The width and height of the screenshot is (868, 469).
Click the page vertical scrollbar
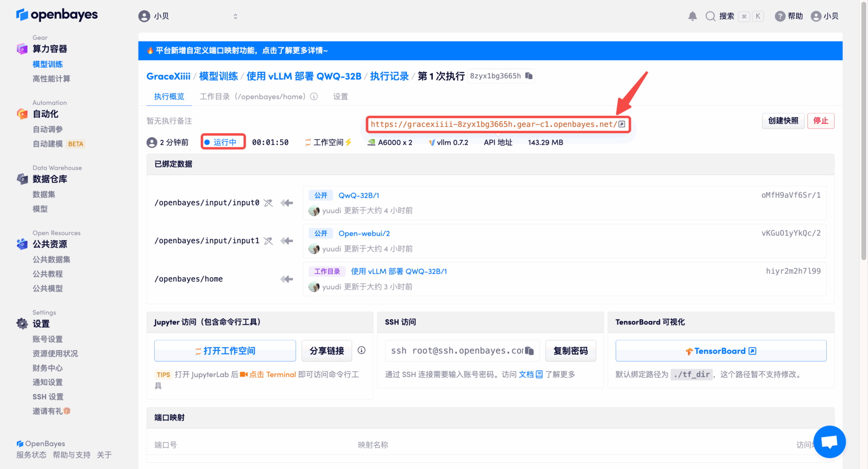coord(864,131)
